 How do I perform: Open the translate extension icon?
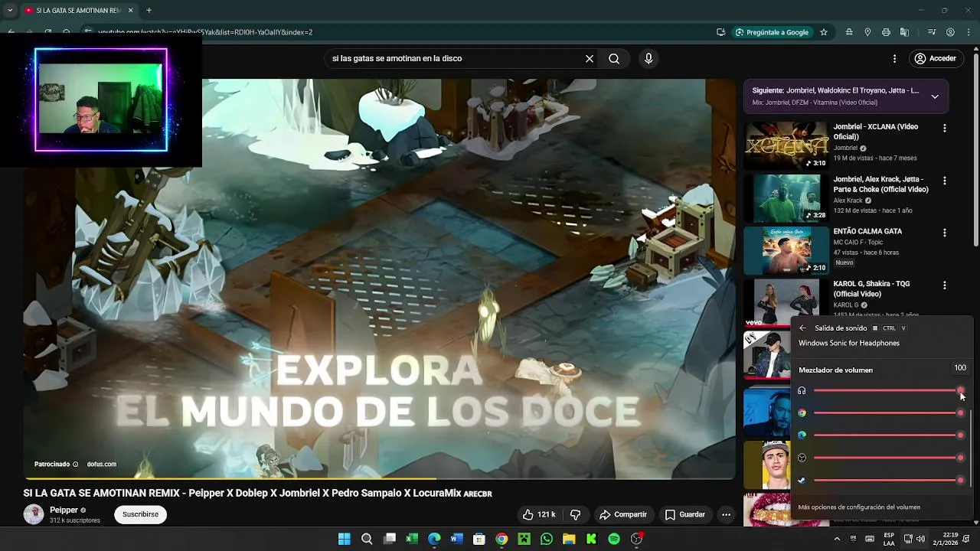pos(904,32)
